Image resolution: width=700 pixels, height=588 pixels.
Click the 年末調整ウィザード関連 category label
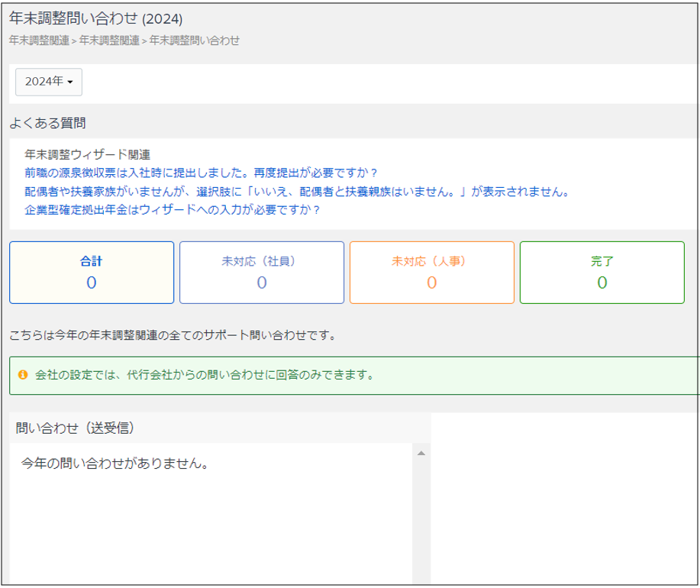tap(88, 154)
